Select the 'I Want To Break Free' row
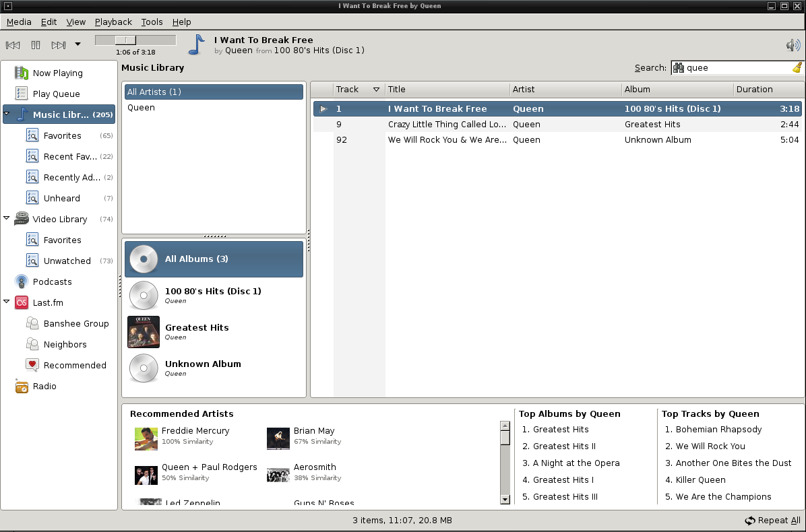Screen dimensions: 806x532 pos(557,109)
